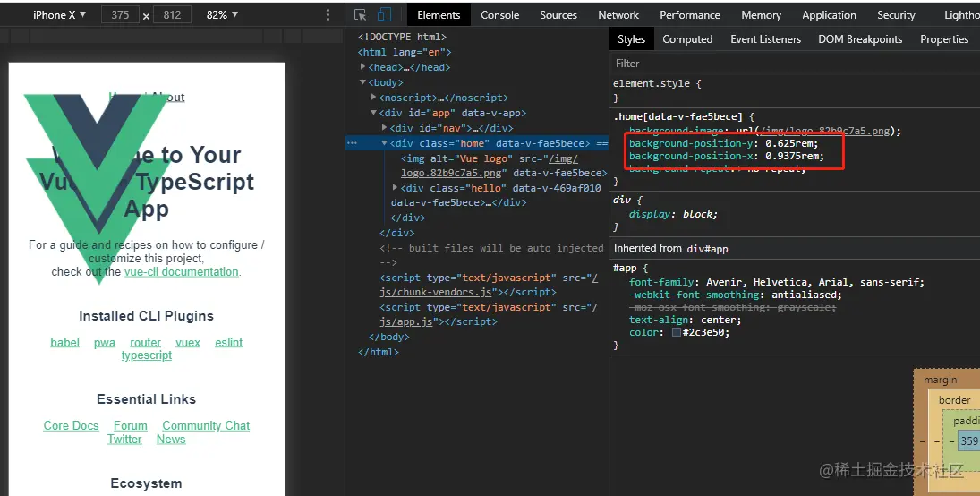Viewport: 980px width, 496px height.
Task: Click the div#app inherited link
Action: tap(708, 248)
